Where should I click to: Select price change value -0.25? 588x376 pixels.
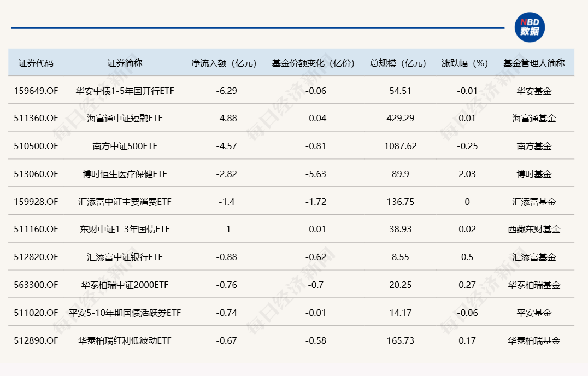[467, 146]
